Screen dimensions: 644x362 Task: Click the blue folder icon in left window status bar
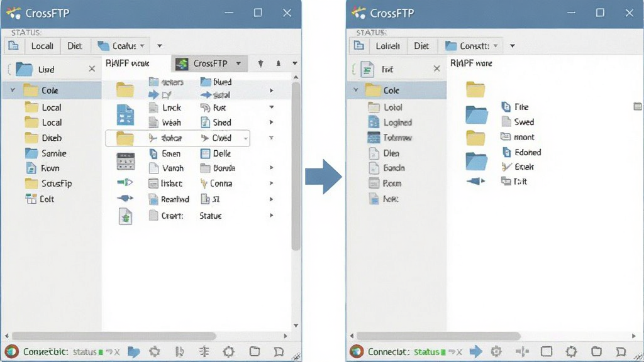click(133, 352)
